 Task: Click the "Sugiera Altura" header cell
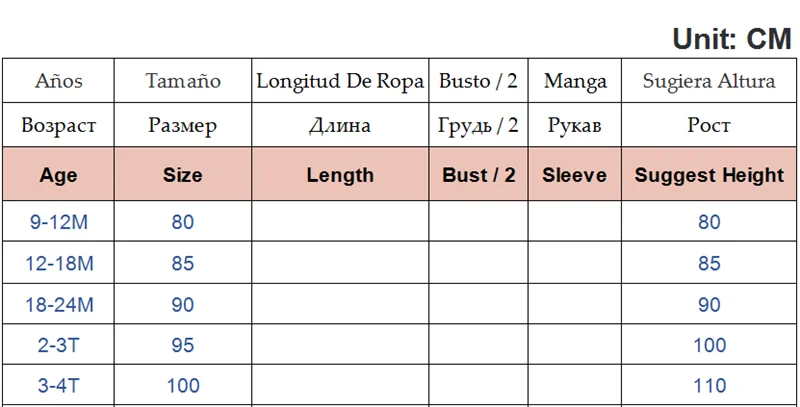(709, 81)
